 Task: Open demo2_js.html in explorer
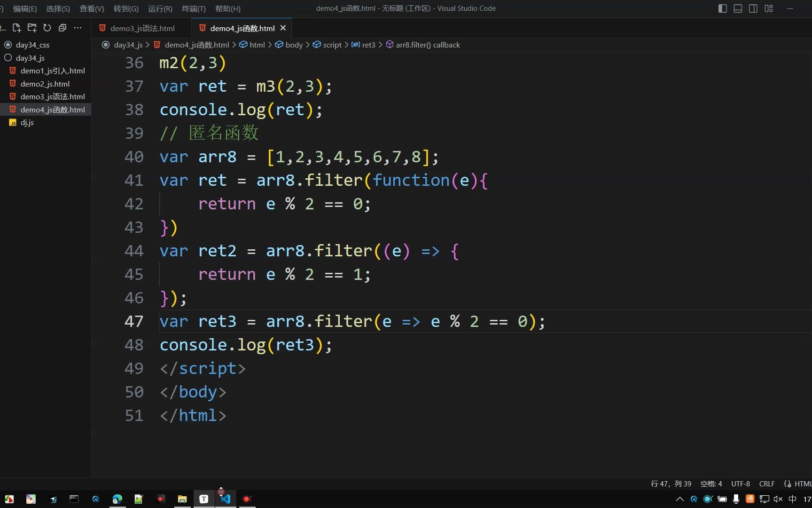(46, 84)
